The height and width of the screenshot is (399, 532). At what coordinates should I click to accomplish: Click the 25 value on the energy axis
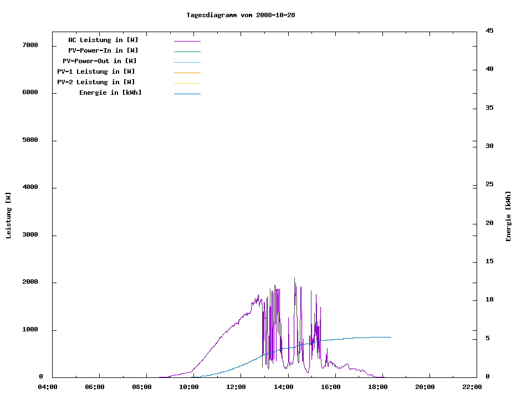pos(489,184)
